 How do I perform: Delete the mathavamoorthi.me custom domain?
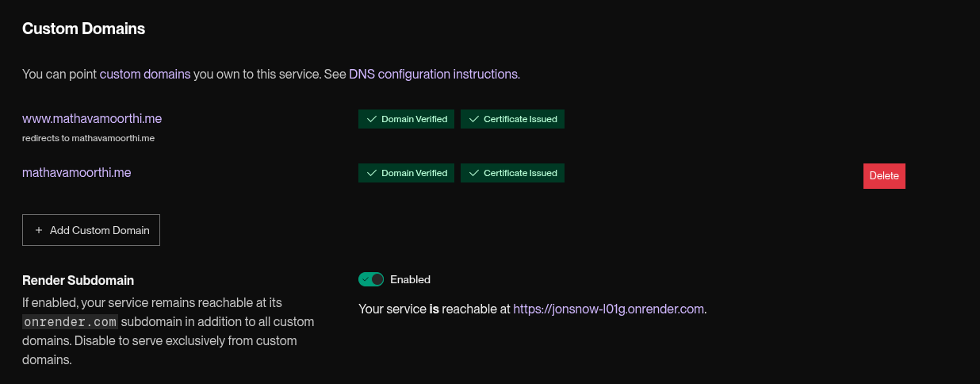point(884,176)
